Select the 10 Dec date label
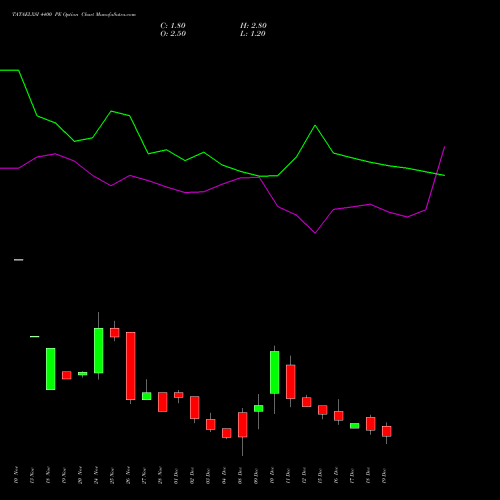 (x=272, y=475)
